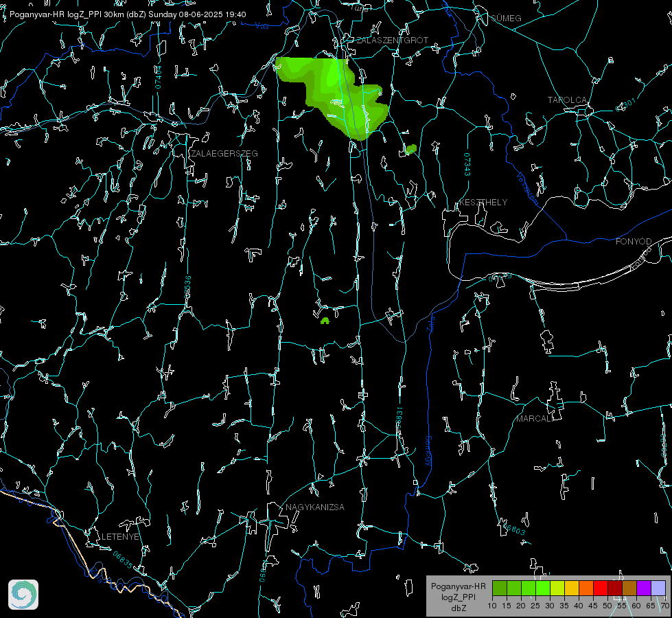Pick the orange 40-45 dBZ legend swatch
The width and height of the screenshot is (672, 618).
(x=586, y=588)
